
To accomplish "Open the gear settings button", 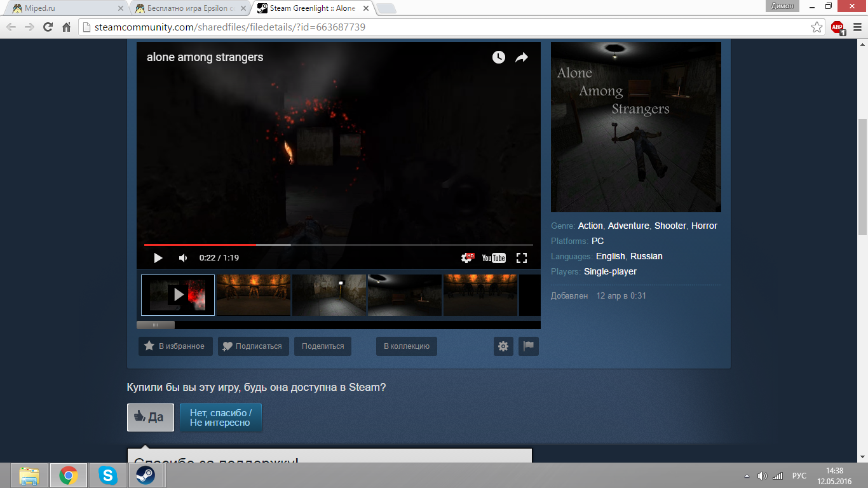I will point(503,346).
